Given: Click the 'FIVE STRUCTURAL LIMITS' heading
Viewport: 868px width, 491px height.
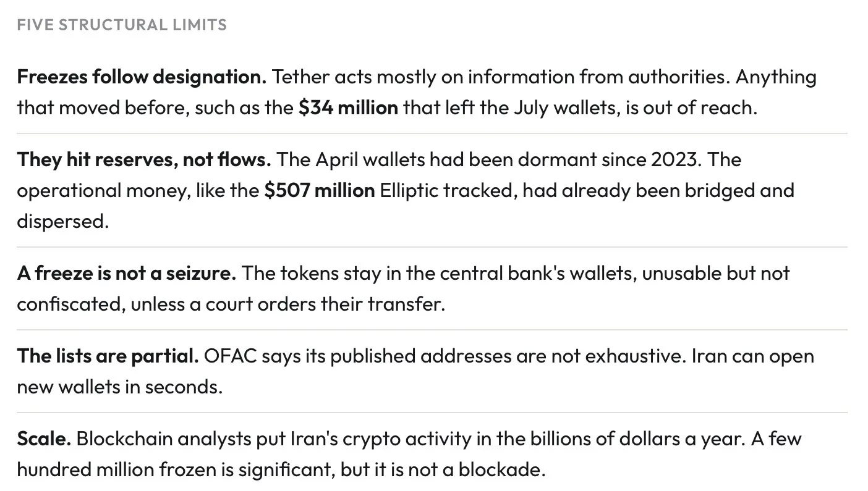Looking at the screenshot, I should (122, 25).
